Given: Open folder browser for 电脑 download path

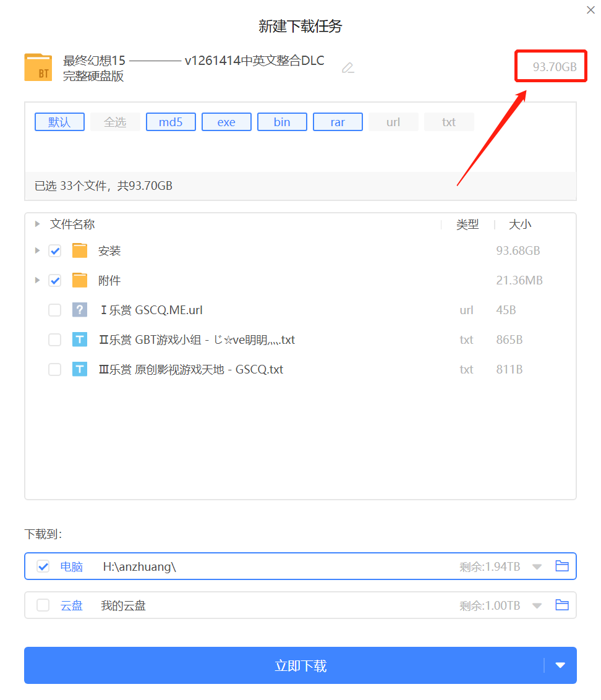Looking at the screenshot, I should pyautogui.click(x=561, y=566).
